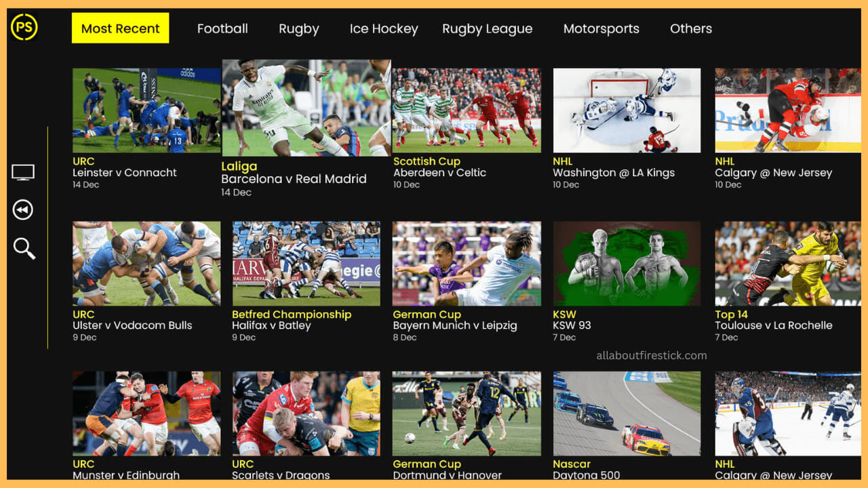The image size is (868, 488).
Task: Switch to the Ice Hockey tab
Action: tap(384, 28)
